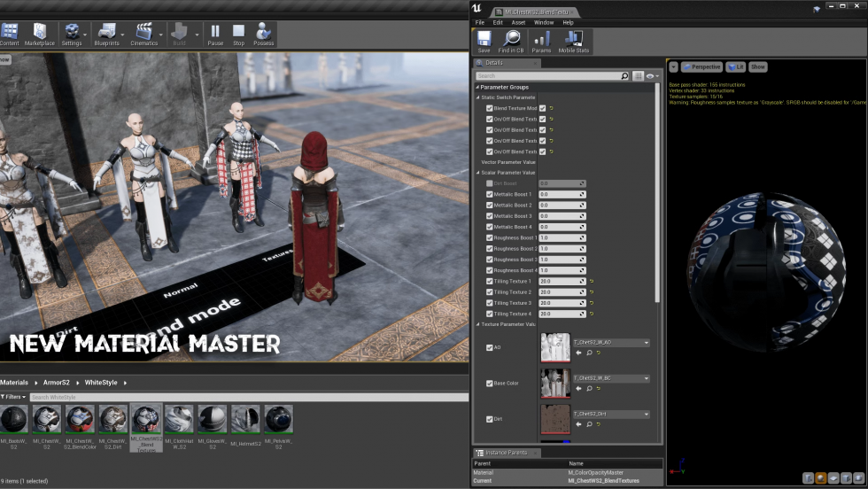This screenshot has width=868, height=489.
Task: Open content browser Filters dropdown
Action: 13,397
